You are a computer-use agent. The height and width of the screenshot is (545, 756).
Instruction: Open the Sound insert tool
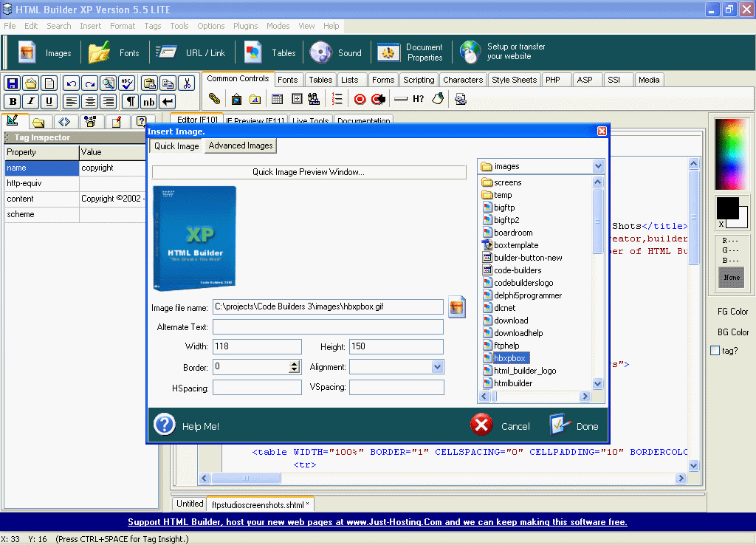(x=336, y=52)
